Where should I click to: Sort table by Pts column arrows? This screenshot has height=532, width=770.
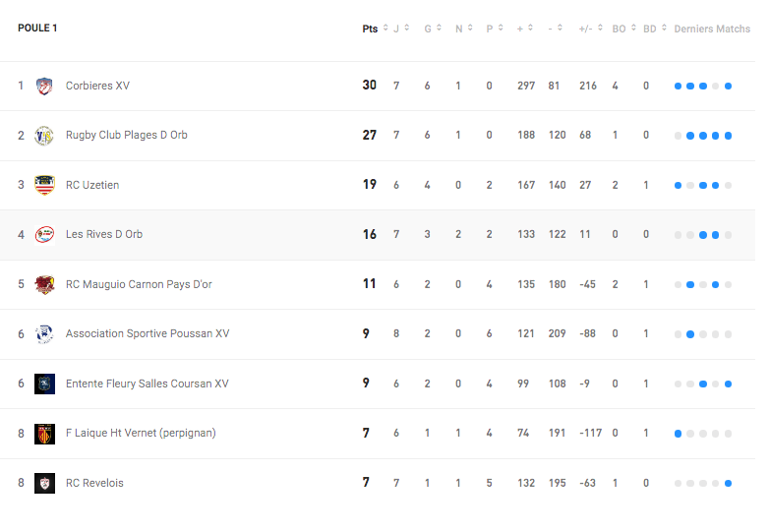pos(385,28)
